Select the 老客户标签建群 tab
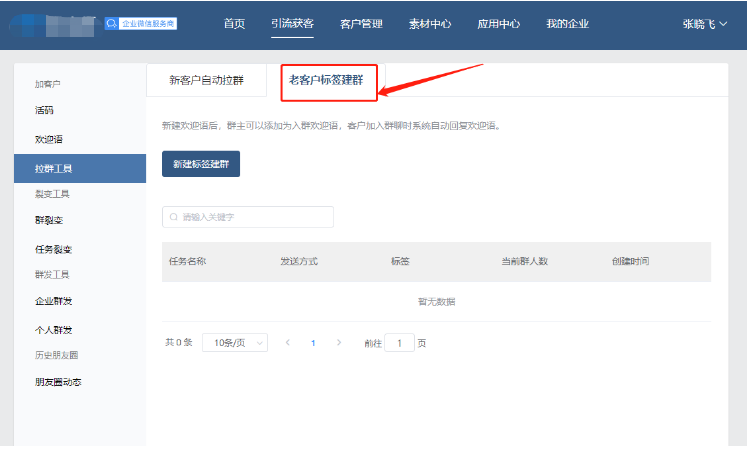 click(x=326, y=80)
